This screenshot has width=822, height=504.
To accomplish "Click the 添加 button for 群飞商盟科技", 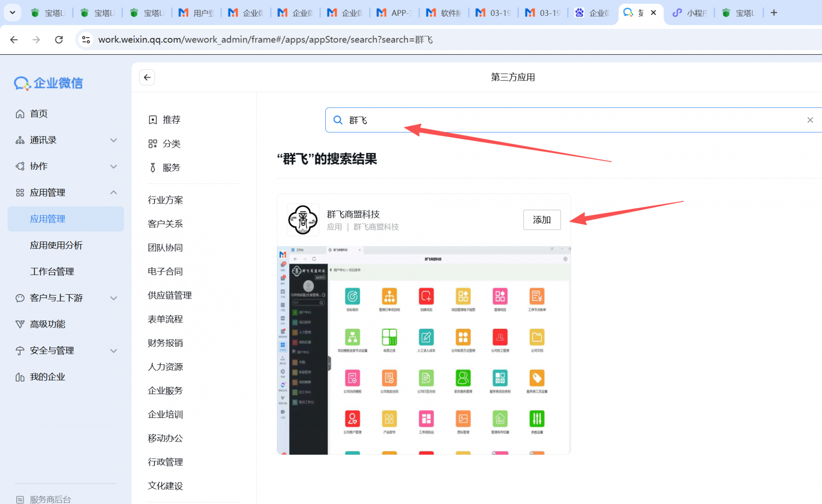I will point(542,220).
